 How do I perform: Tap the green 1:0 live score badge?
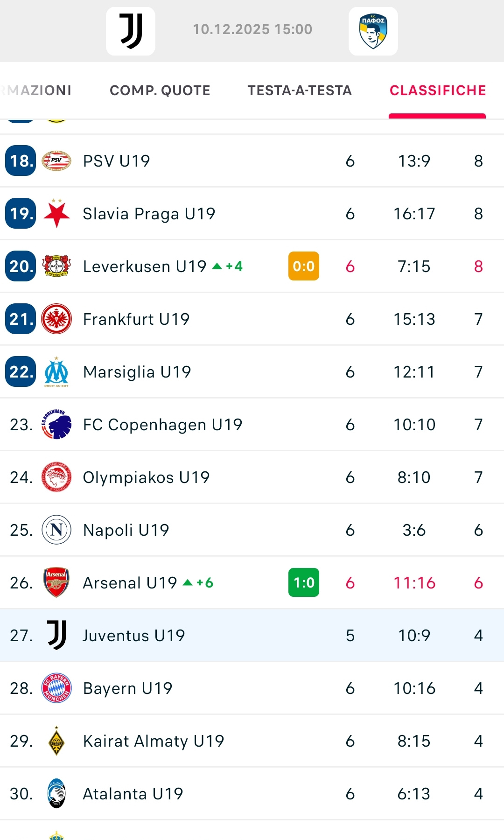(x=304, y=582)
